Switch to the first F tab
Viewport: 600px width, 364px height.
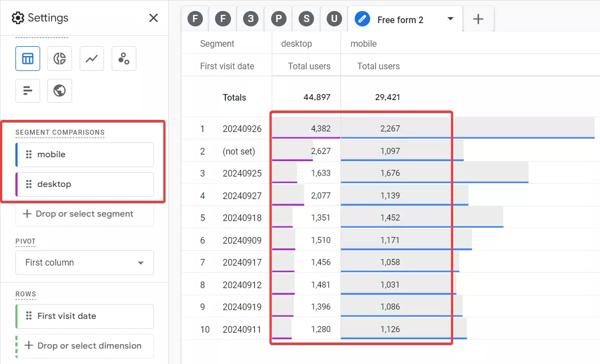(195, 18)
